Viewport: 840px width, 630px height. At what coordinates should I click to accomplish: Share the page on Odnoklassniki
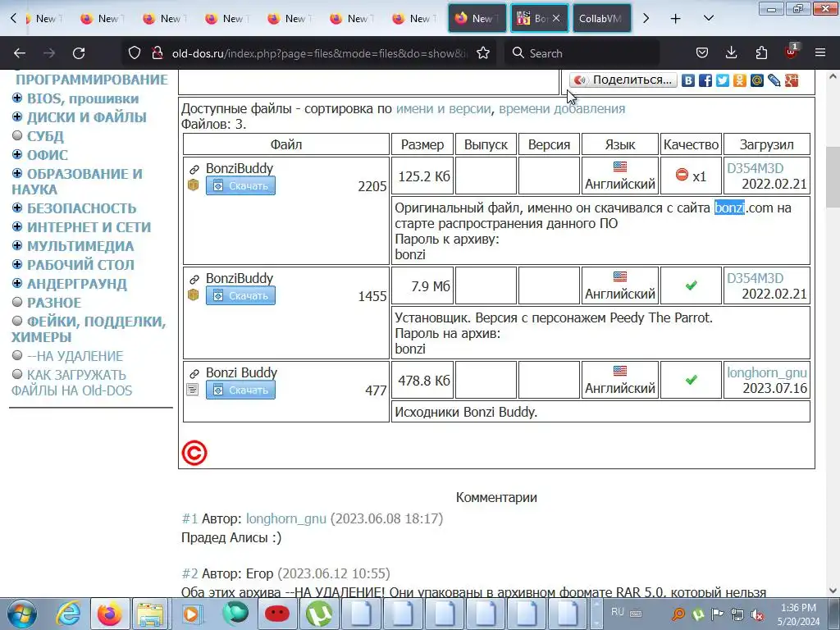740,80
